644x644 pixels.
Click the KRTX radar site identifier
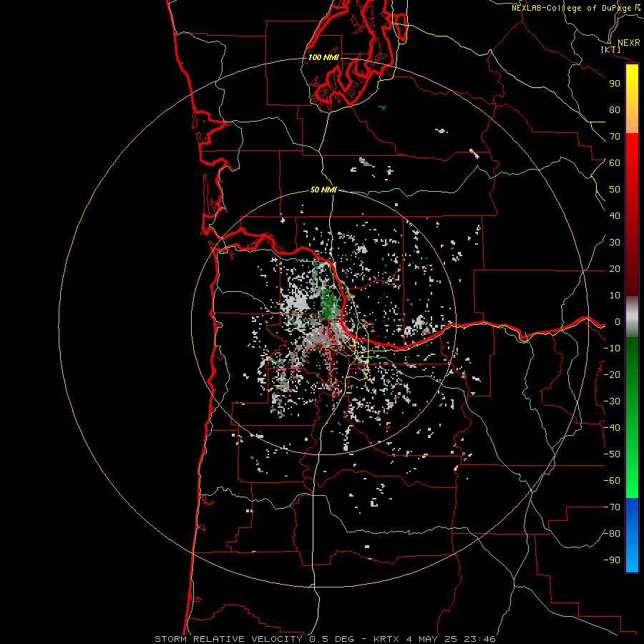coord(386,639)
